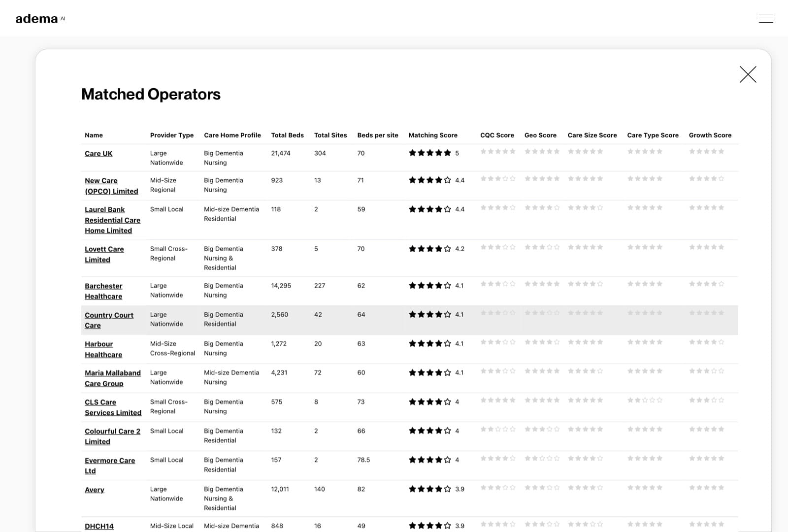The width and height of the screenshot is (788, 532).
Task: Click the 78.5 beds per site value
Action: [363, 460]
